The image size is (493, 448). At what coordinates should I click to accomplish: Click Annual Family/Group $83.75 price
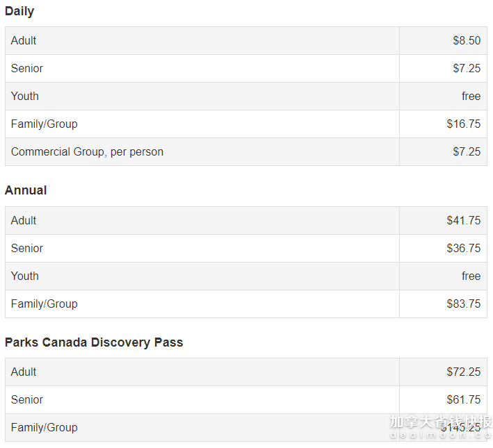pyautogui.click(x=463, y=304)
